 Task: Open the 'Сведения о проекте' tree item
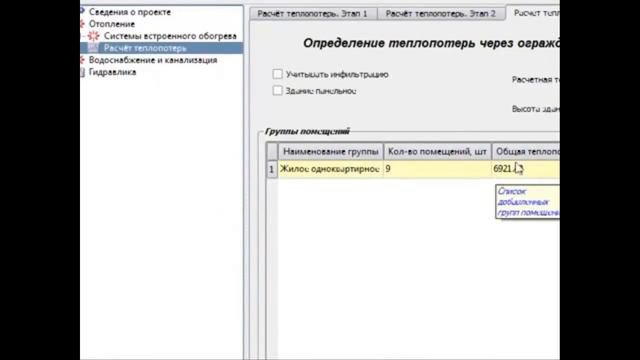pyautogui.click(x=130, y=12)
